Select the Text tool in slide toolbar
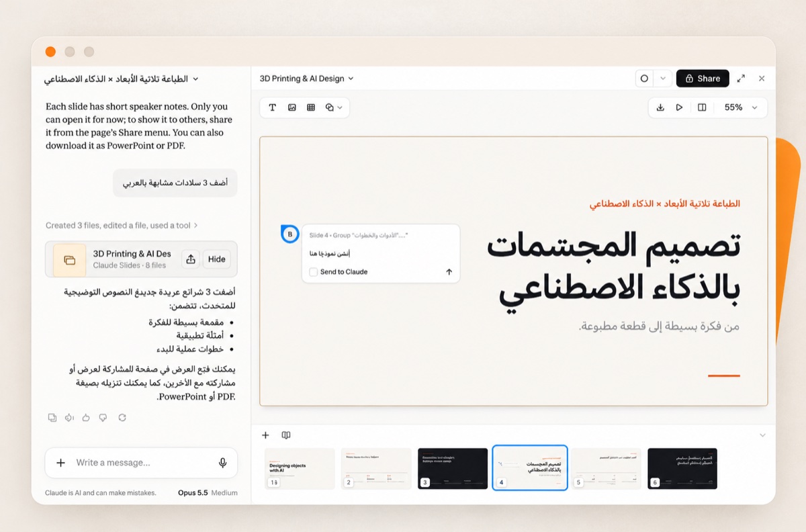Screen dimensions: 806x532 point(273,107)
